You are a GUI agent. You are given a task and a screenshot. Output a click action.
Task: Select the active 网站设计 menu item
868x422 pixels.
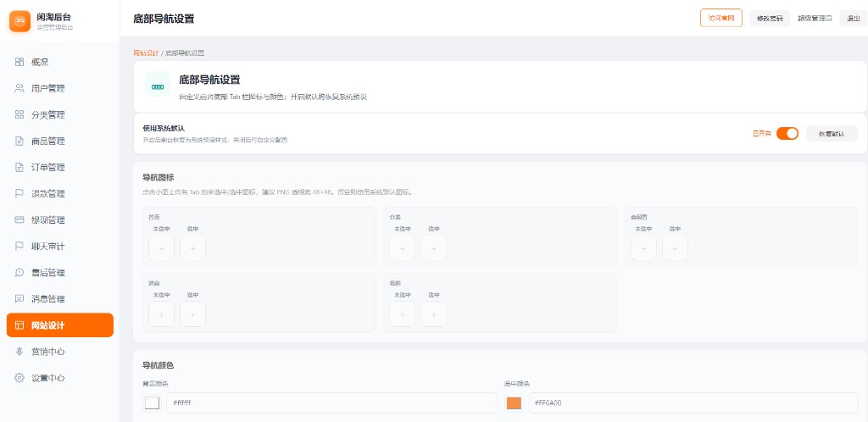pos(60,325)
